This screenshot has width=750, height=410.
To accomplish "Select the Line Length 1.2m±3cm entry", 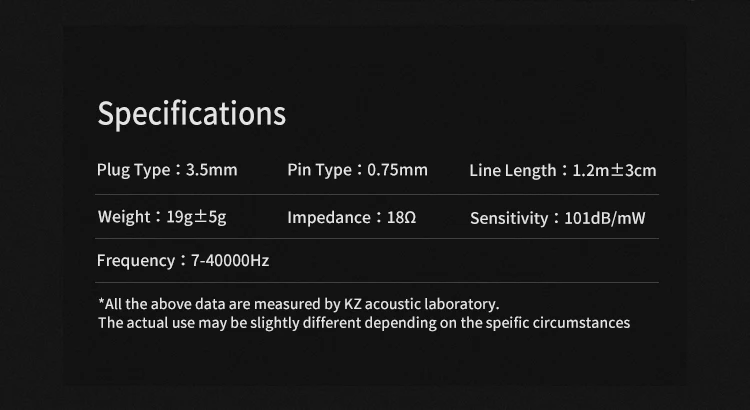I will (x=563, y=171).
